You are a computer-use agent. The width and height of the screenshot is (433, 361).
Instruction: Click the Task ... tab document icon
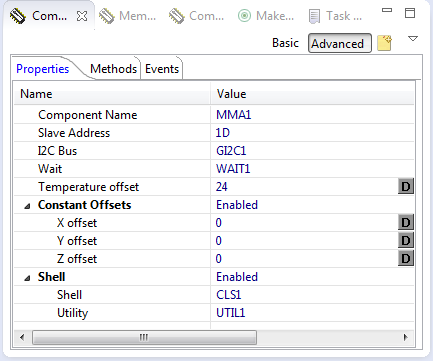(314, 16)
